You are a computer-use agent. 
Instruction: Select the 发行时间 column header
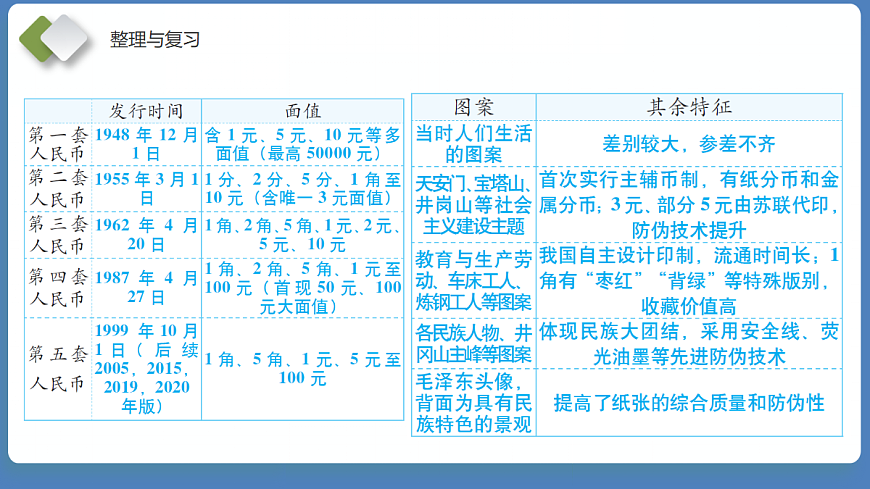tap(146, 111)
